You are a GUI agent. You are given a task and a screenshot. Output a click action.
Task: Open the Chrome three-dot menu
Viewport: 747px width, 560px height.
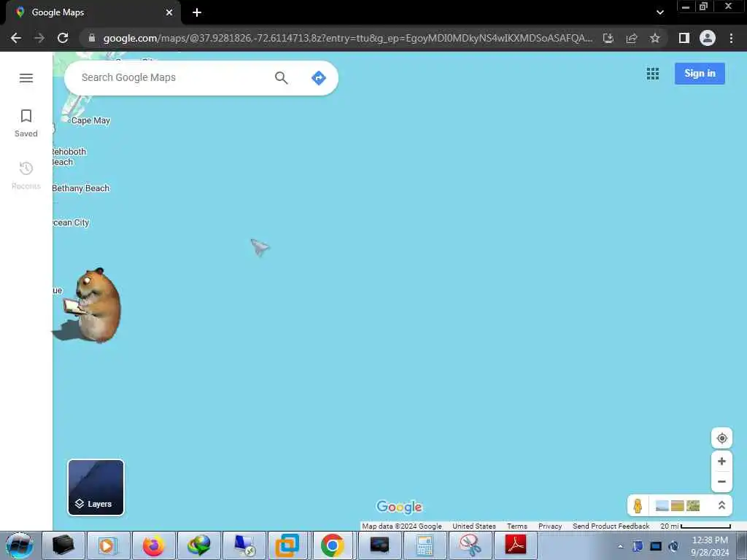pyautogui.click(x=731, y=38)
